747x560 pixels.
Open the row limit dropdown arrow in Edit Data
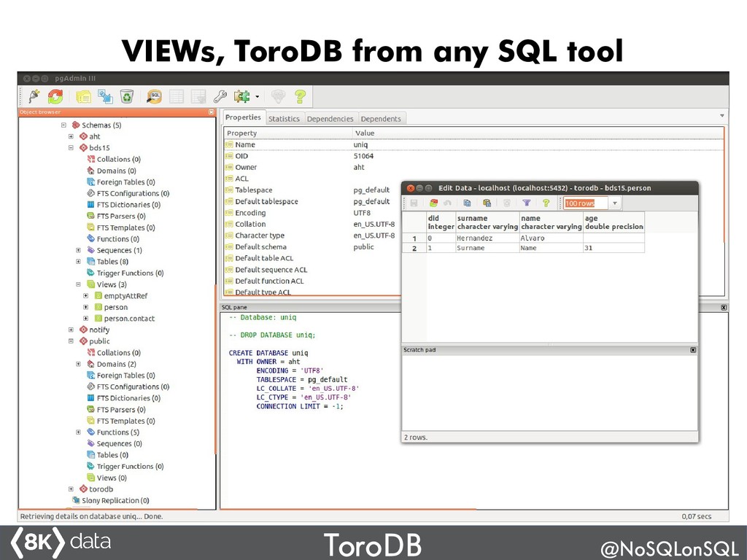[x=615, y=203]
